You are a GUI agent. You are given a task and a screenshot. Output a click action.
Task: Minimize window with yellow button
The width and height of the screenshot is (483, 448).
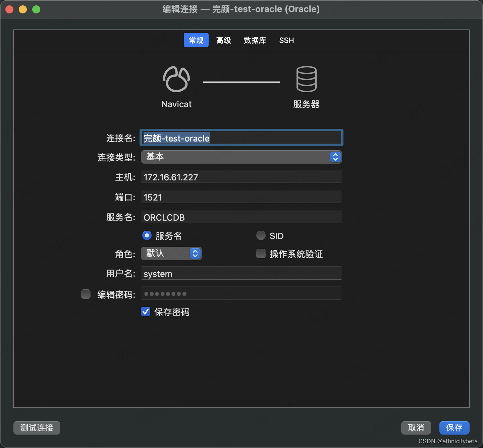pyautogui.click(x=23, y=9)
